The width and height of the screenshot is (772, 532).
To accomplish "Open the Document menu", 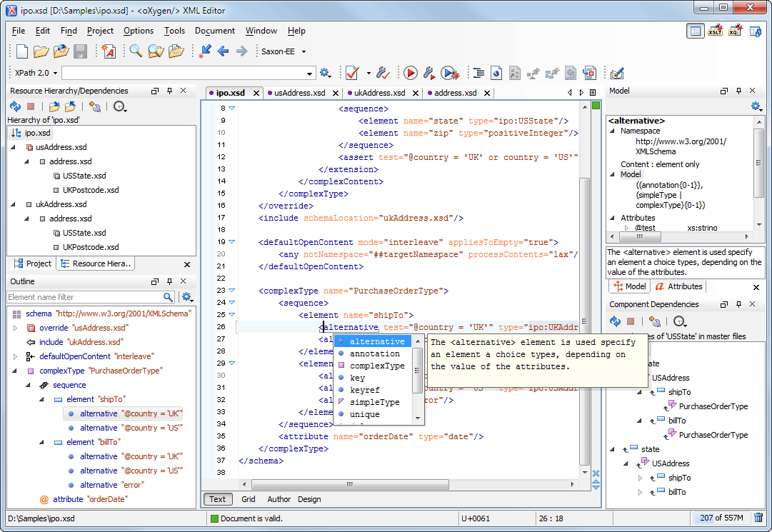I will pyautogui.click(x=215, y=31).
